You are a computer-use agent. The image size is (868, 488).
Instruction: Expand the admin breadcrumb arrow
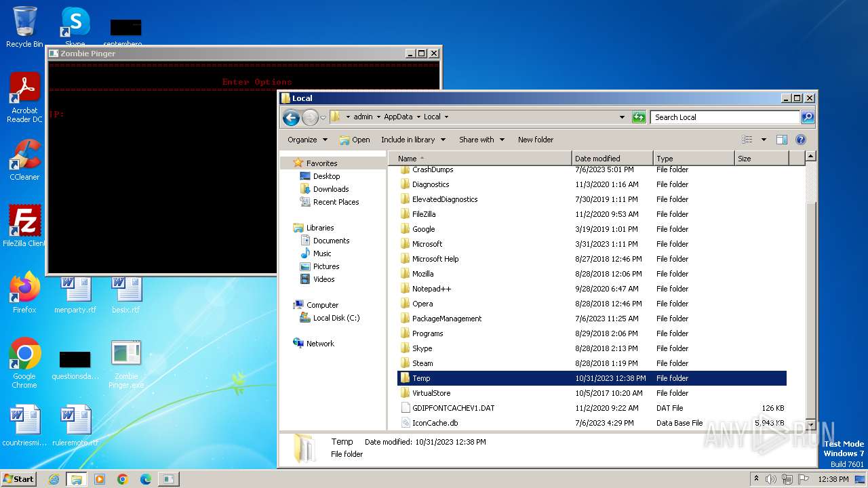click(x=378, y=117)
